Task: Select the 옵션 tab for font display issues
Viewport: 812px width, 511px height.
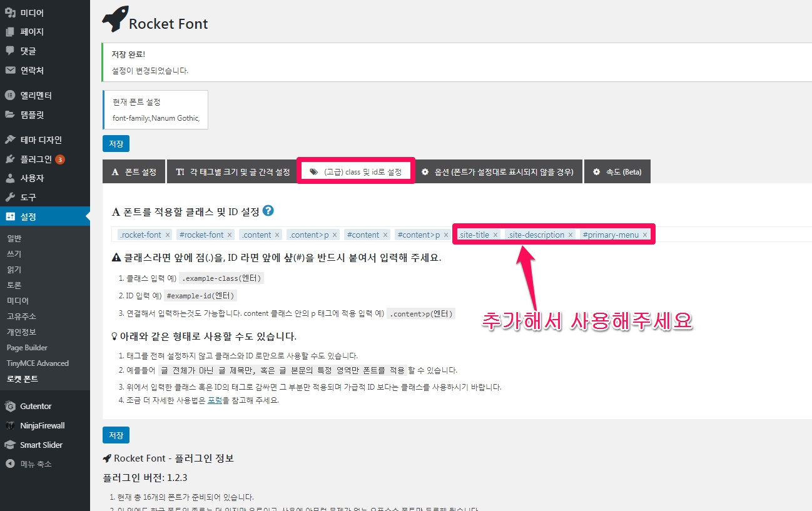Action: 497,172
